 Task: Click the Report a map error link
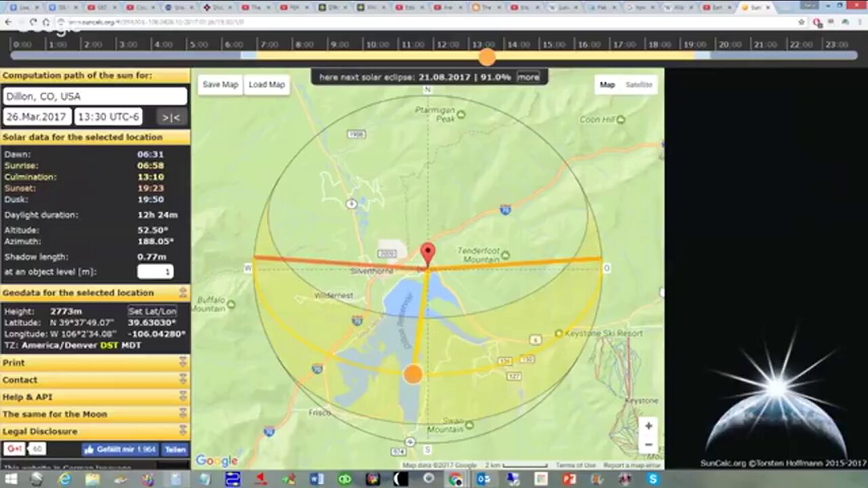coord(631,465)
